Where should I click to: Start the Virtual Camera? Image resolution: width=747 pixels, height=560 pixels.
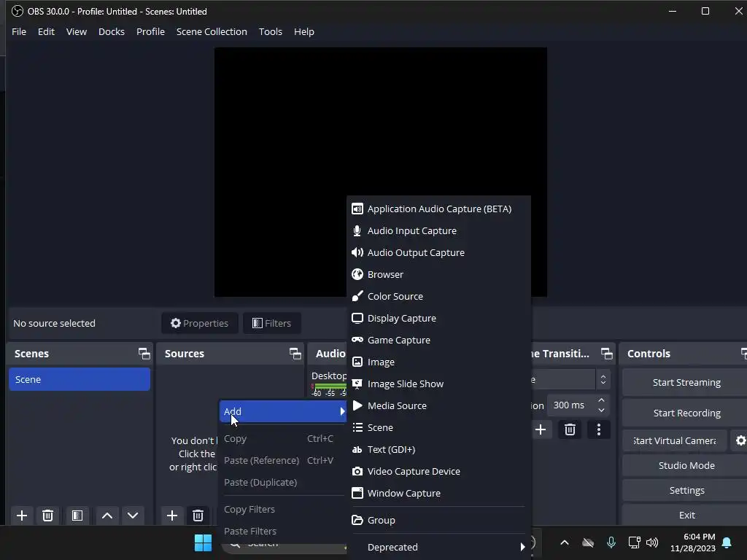675,441
